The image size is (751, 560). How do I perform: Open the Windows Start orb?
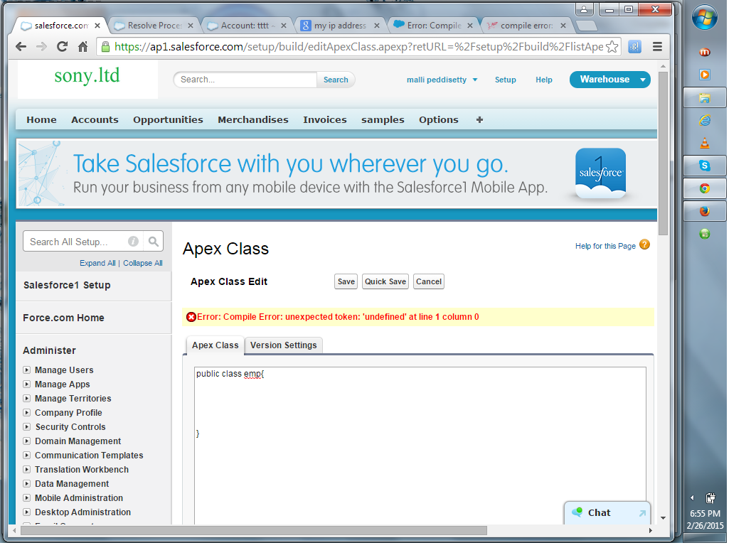tap(705, 17)
